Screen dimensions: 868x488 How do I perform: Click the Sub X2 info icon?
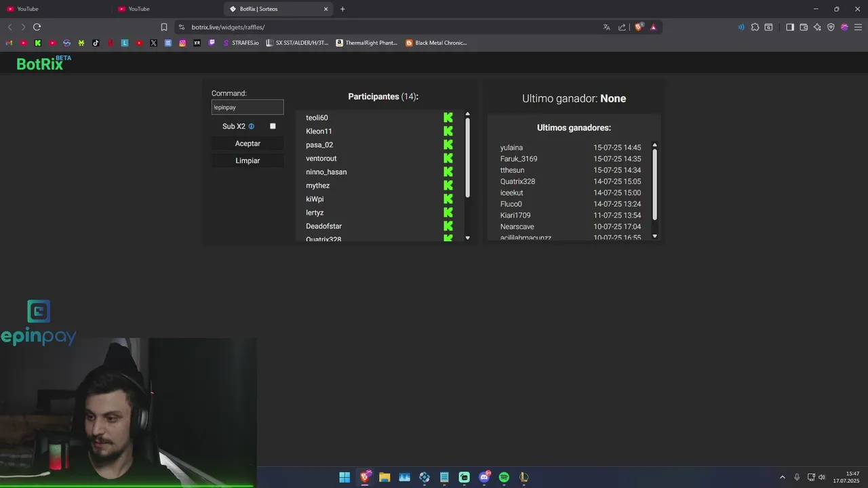[x=252, y=127]
